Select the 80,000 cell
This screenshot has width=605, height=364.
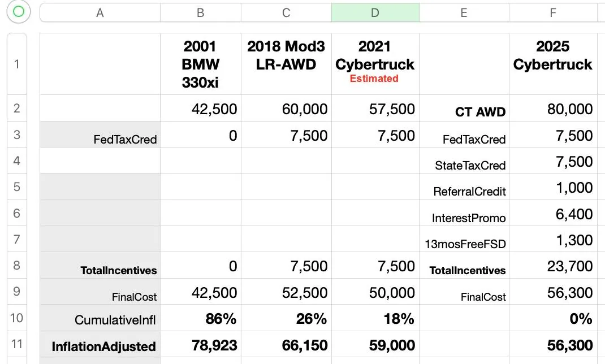553,108
